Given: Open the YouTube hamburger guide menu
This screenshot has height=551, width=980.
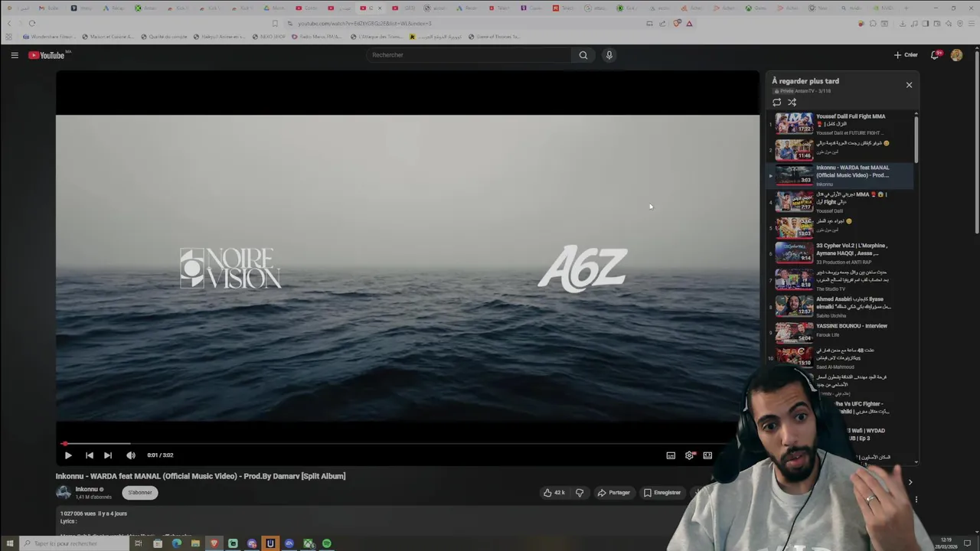Looking at the screenshot, I should (15, 55).
